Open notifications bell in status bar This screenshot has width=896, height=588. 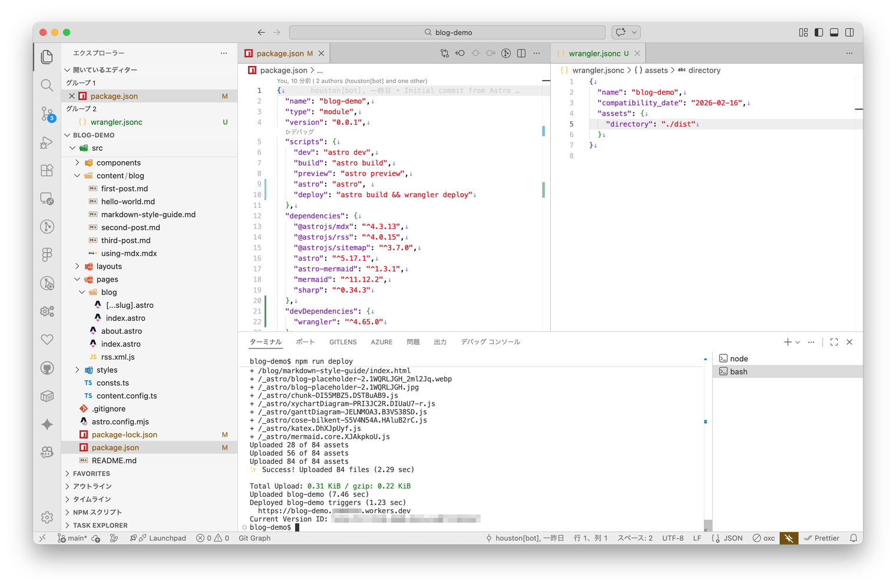[853, 538]
